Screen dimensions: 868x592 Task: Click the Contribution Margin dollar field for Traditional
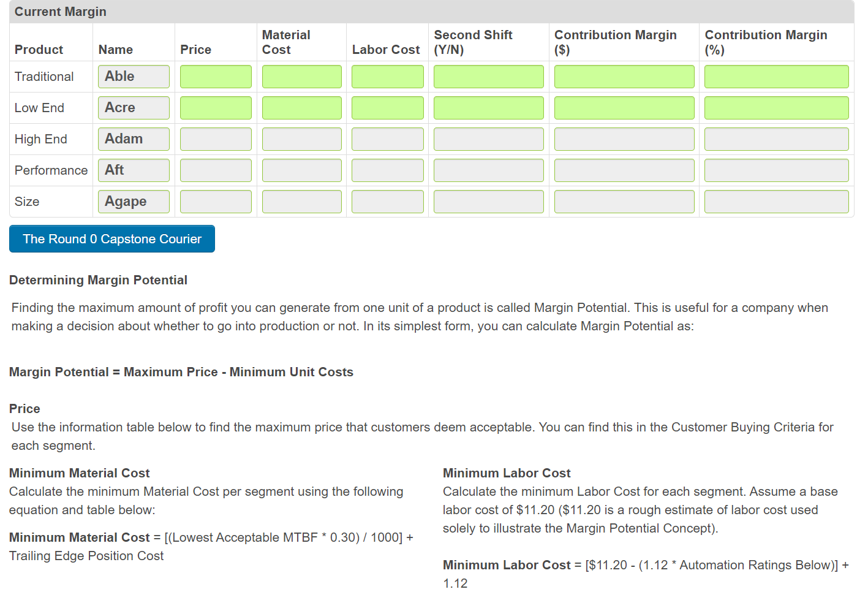tap(624, 76)
